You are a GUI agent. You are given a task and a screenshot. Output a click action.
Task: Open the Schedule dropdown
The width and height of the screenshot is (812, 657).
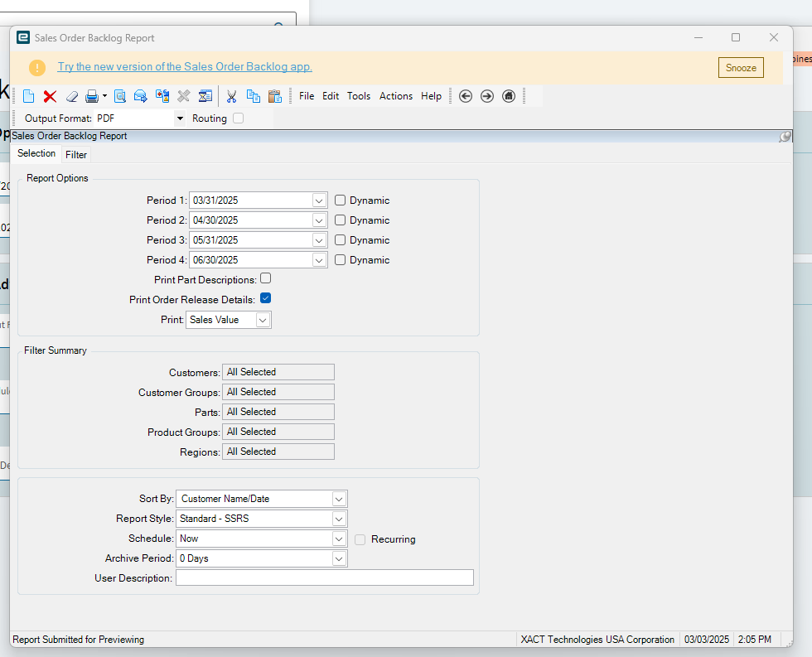pyautogui.click(x=339, y=539)
